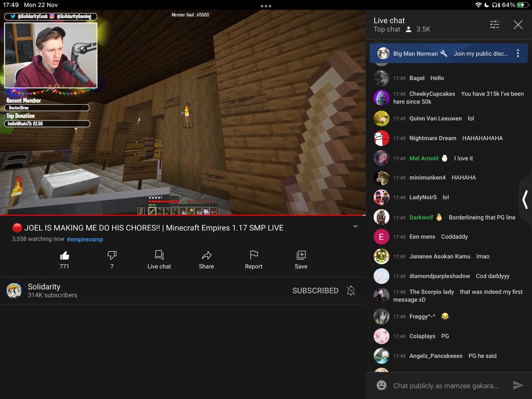Open live chat filter settings icon
Image resolution: width=532 pixels, height=399 pixels.
pos(494,25)
